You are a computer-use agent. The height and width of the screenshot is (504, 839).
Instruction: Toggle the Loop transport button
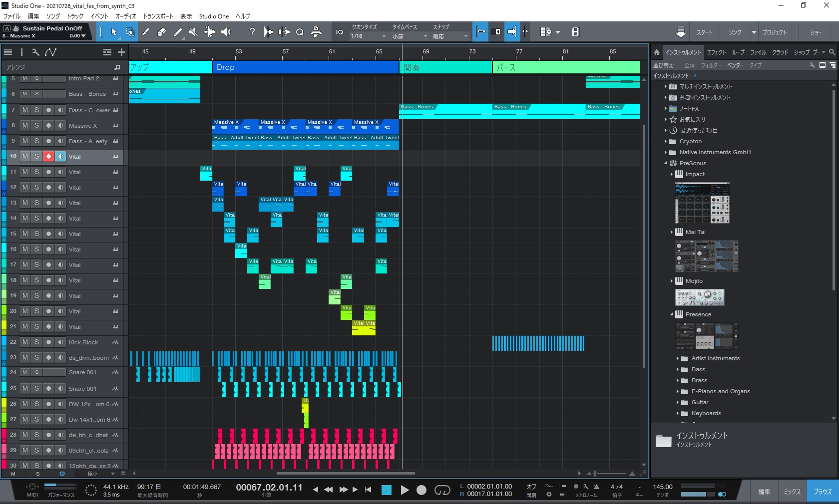[442, 490]
